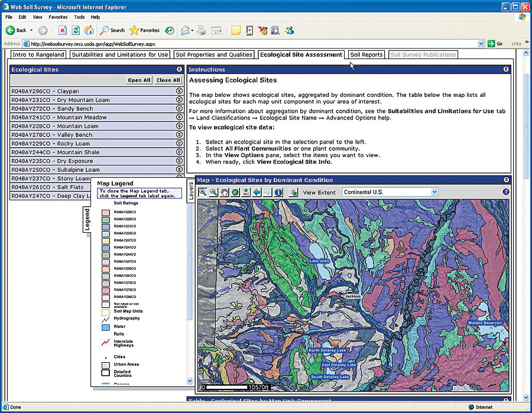Collapse the Map panel via header arrow
Viewport: 532px width, 413px height.
(506, 180)
